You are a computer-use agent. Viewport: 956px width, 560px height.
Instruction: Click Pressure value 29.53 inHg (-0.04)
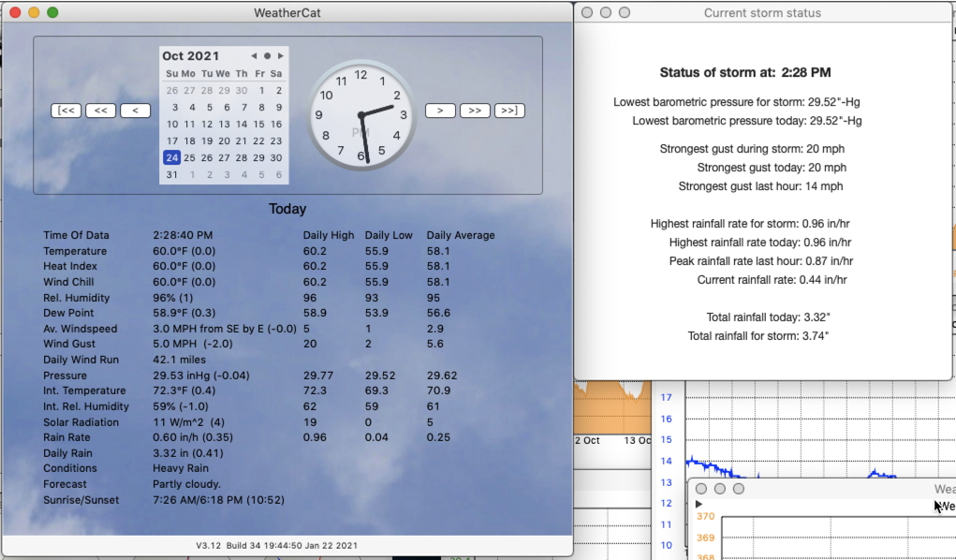(x=201, y=376)
